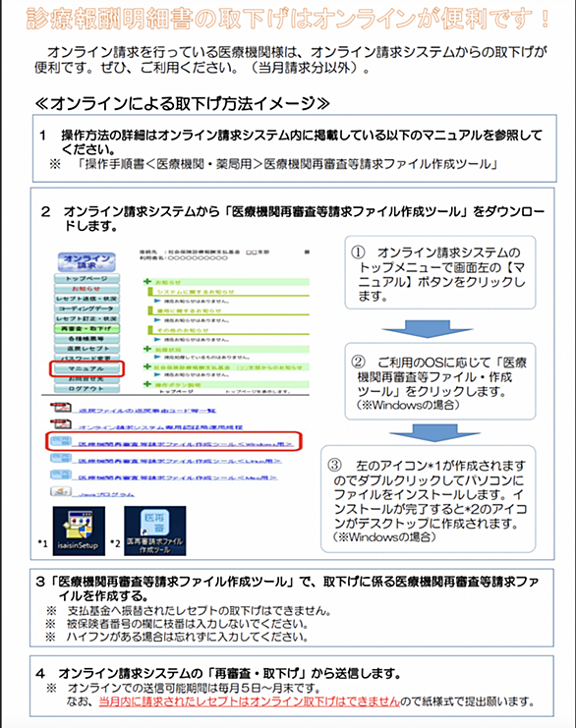Click the システムに関するお知らせ heading
Screen dimensions: 576x728
click(x=196, y=292)
